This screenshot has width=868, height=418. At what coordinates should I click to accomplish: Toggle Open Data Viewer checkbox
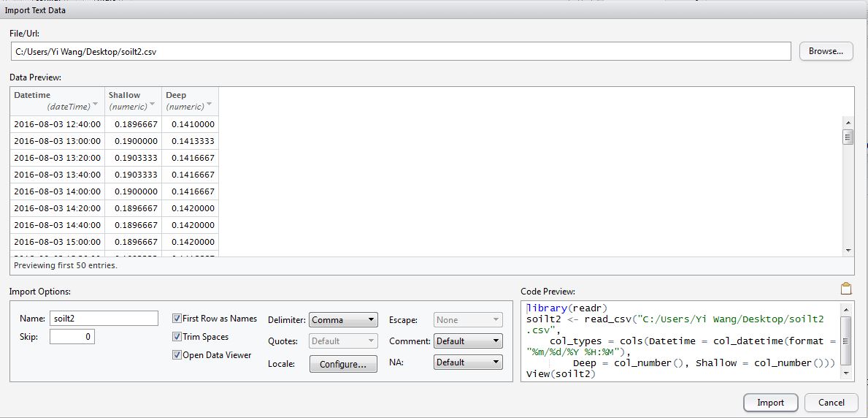point(177,355)
